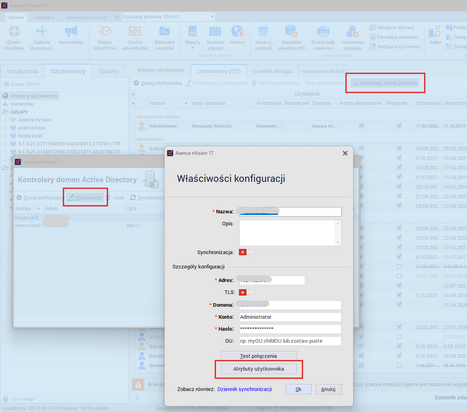The height and width of the screenshot is (412, 467).
Task: Toggle the TLS switch
Action: pyautogui.click(x=247, y=292)
